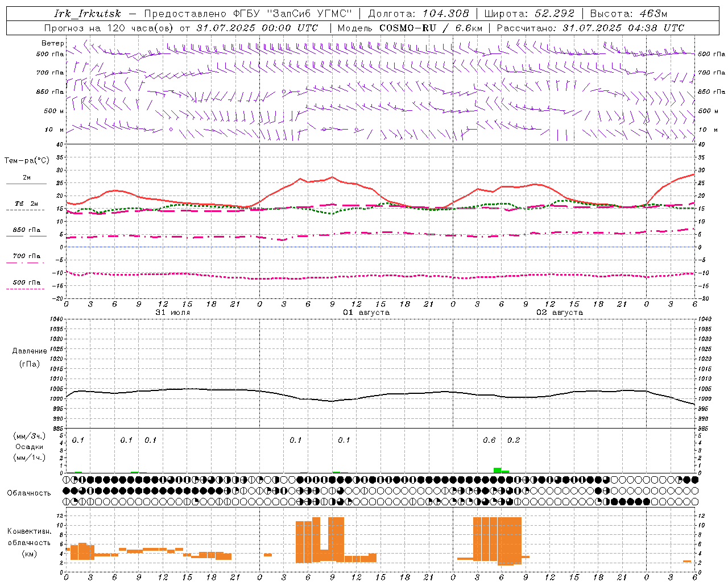Click the 'Долгота: 104.308' header value
The height and width of the screenshot is (582, 728).
[419, 14]
